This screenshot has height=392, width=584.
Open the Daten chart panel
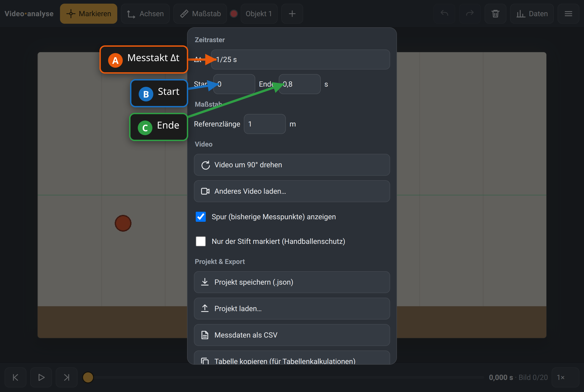(532, 13)
